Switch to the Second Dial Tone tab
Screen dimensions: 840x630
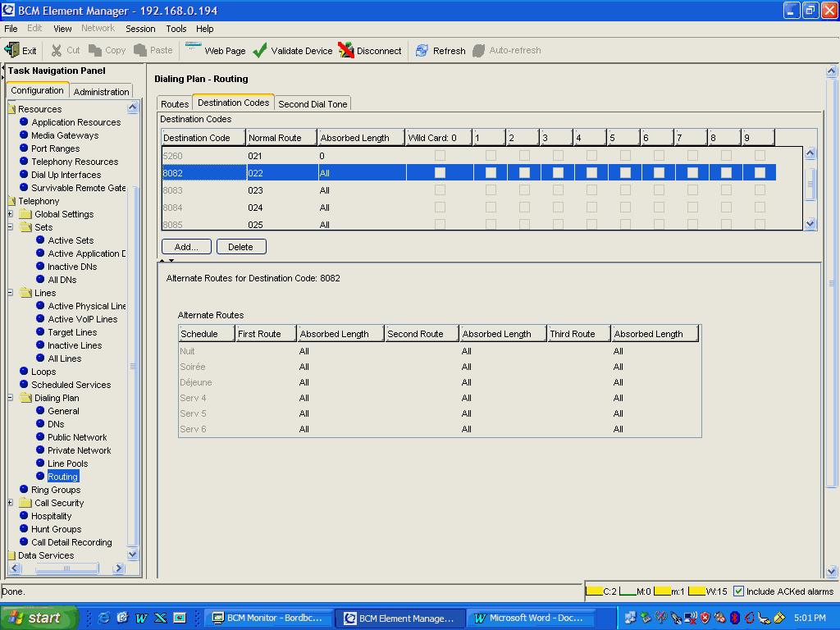[x=313, y=103]
